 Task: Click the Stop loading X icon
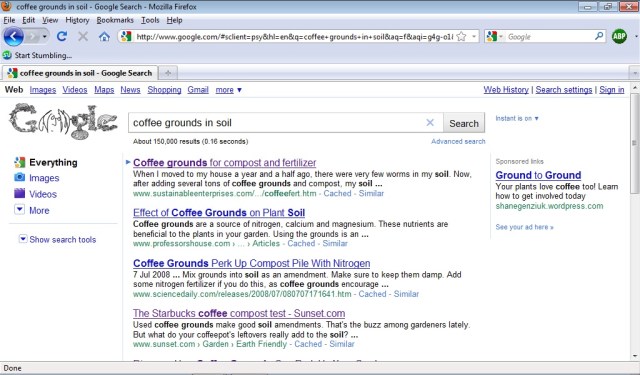[83, 37]
